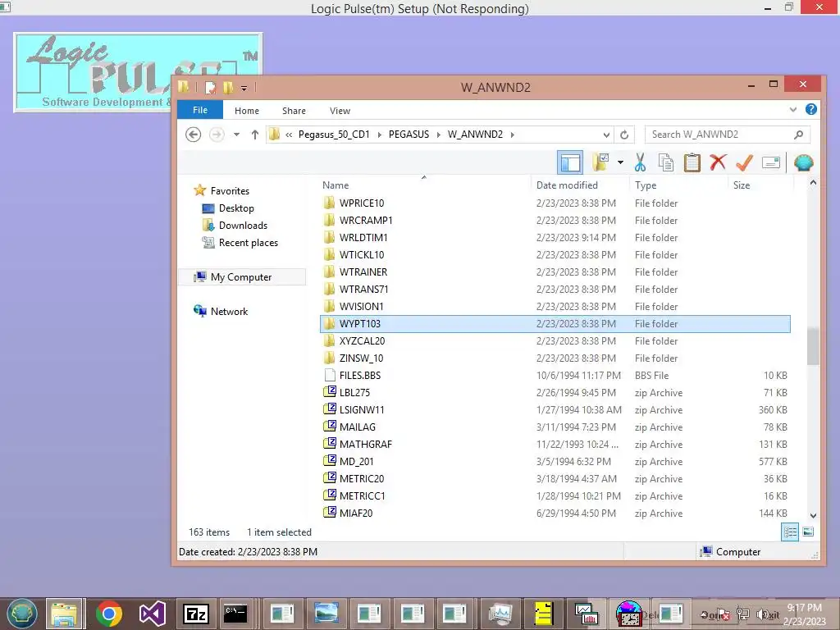The height and width of the screenshot is (630, 840).
Task: Open File Explorer taskbar icon
Action: pos(64,614)
